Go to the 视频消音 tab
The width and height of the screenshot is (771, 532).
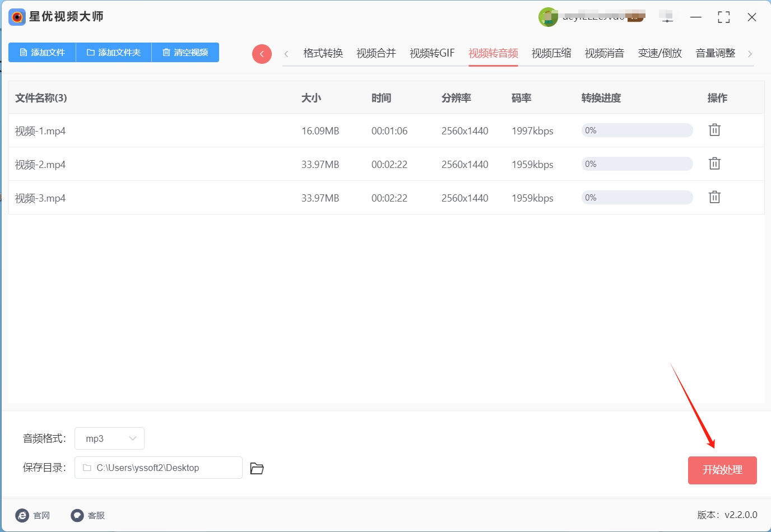click(x=605, y=53)
